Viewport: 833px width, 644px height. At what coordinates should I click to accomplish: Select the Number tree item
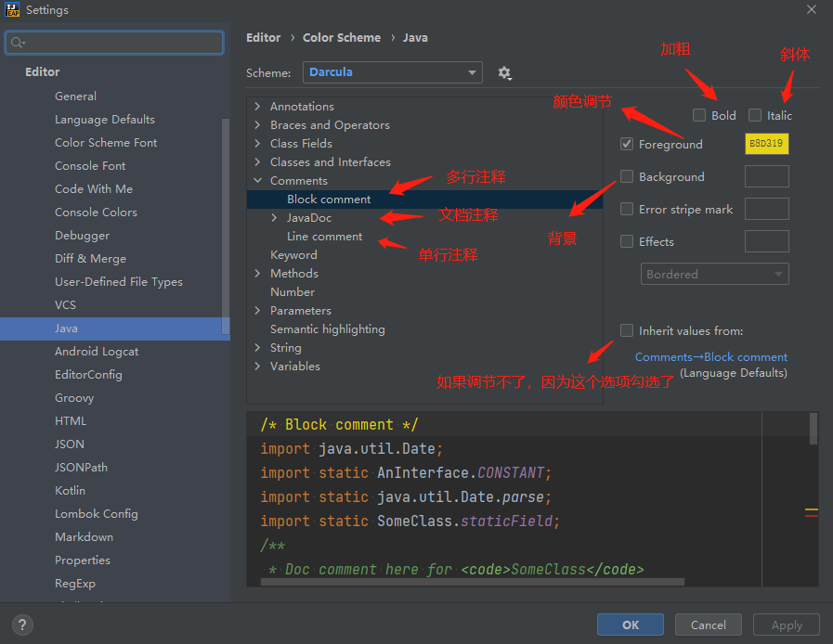pyautogui.click(x=293, y=292)
